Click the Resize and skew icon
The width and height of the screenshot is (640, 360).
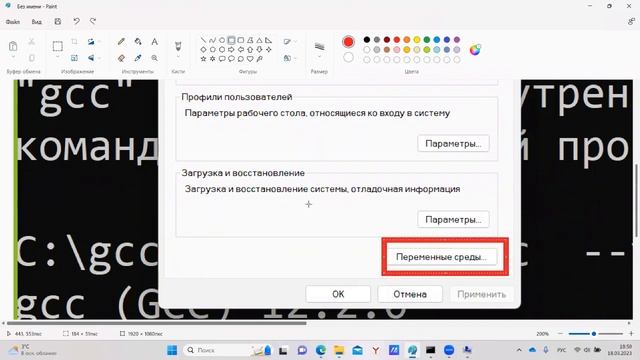74,58
